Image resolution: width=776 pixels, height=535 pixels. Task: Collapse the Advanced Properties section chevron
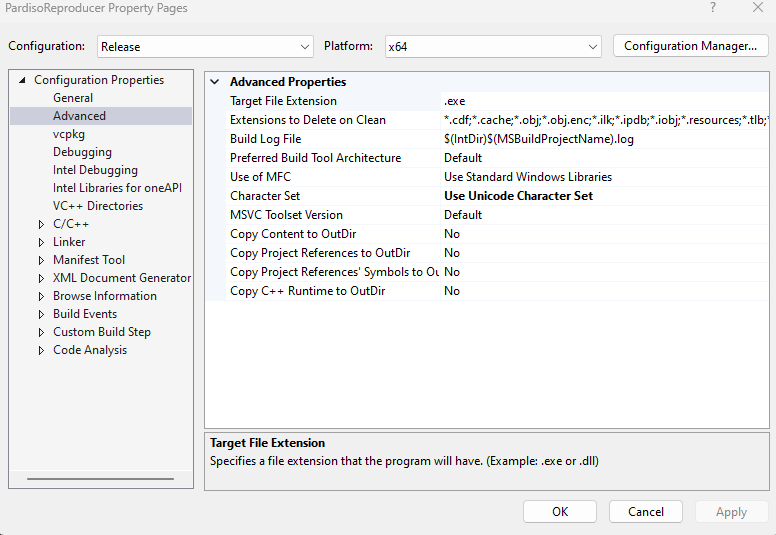[215, 82]
